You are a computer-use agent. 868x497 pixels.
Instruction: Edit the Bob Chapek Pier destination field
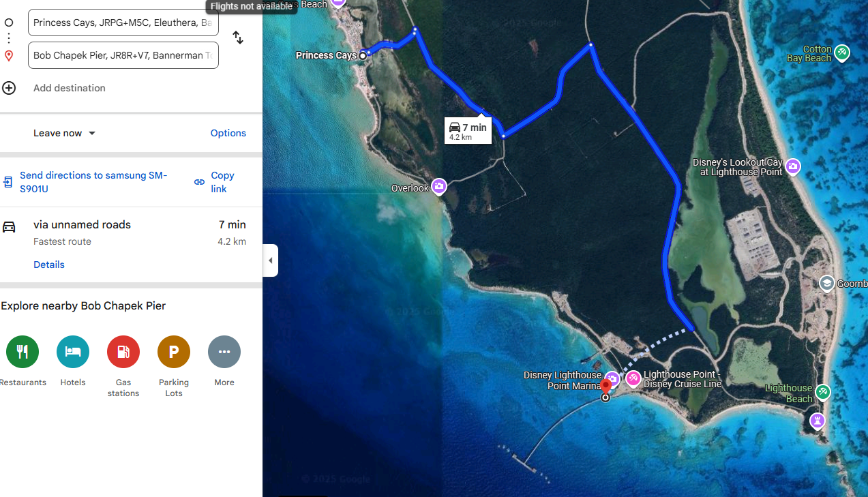123,55
